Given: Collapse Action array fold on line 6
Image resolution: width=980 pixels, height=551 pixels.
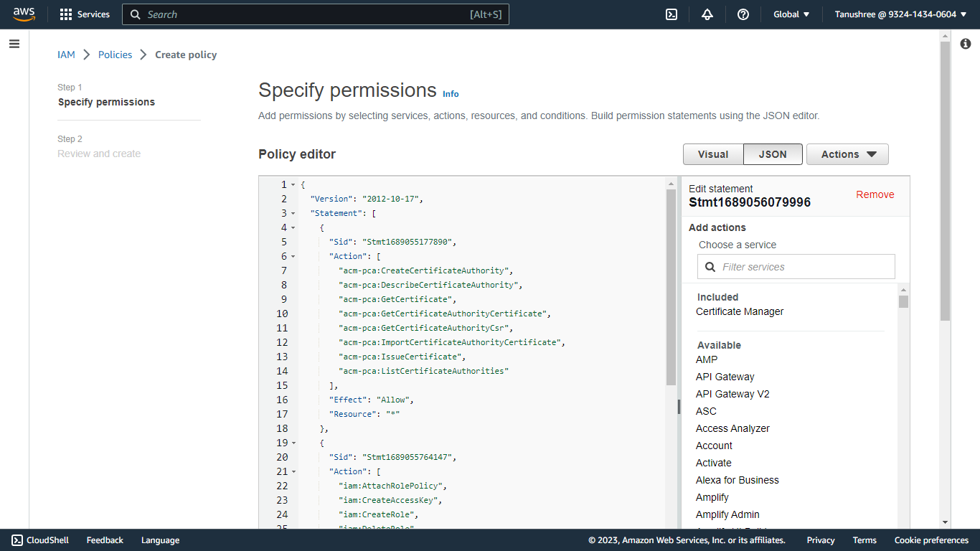Looking at the screenshot, I should point(293,257).
